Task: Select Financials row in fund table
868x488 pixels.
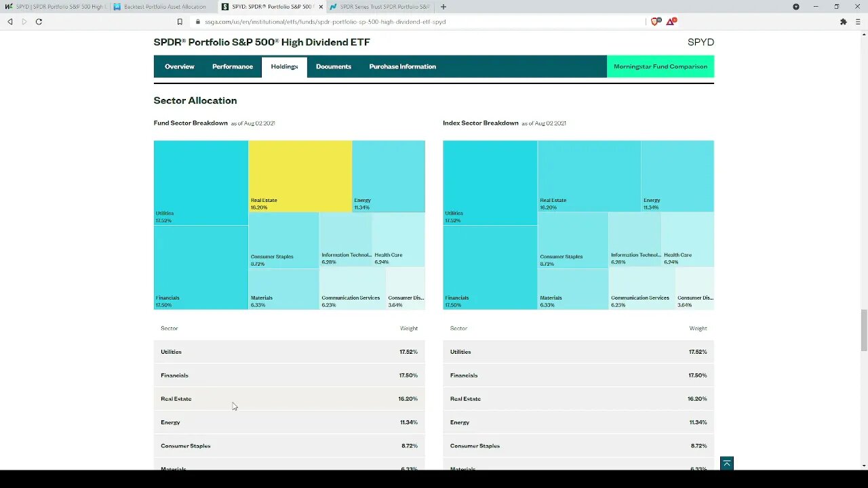Action: 290,375
